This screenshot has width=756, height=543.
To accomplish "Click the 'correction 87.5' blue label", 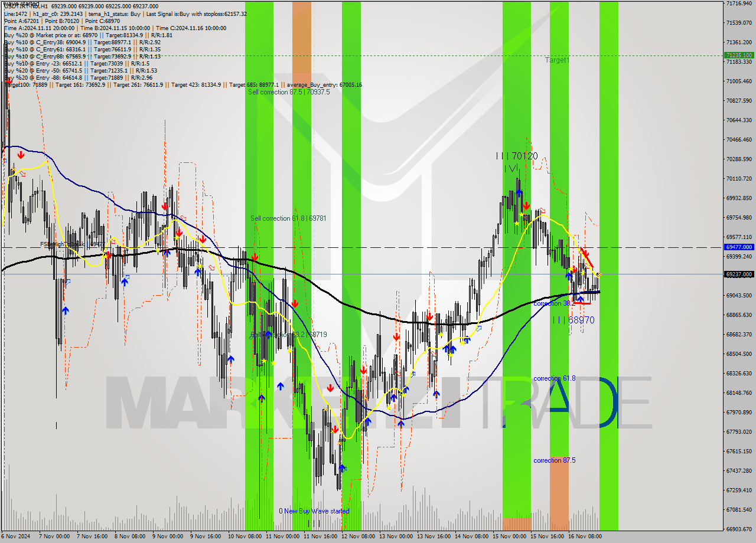I will [x=554, y=460].
